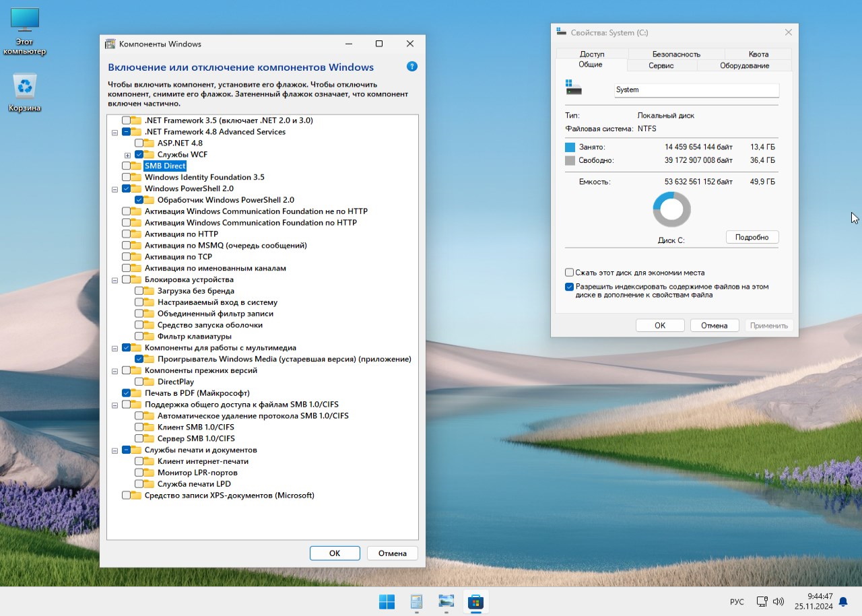Check the Сжать этот диск checkbox
The image size is (862, 616).
point(570,273)
